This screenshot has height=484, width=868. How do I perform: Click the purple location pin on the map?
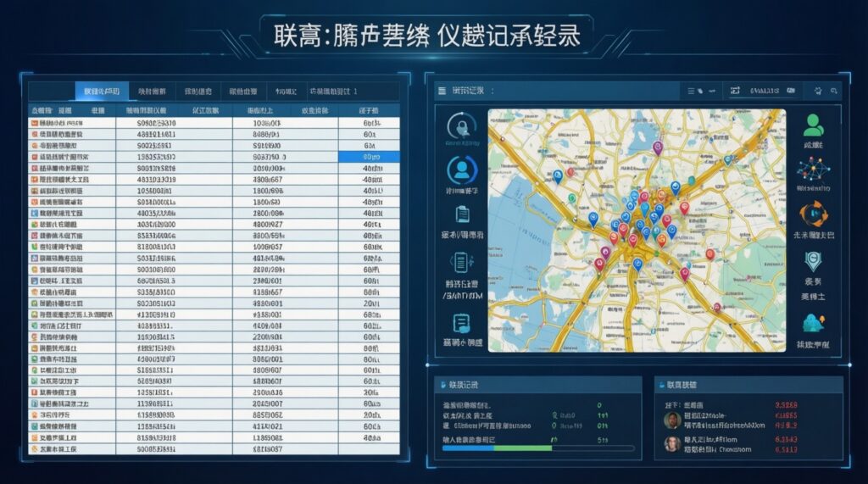pyautogui.click(x=657, y=147)
